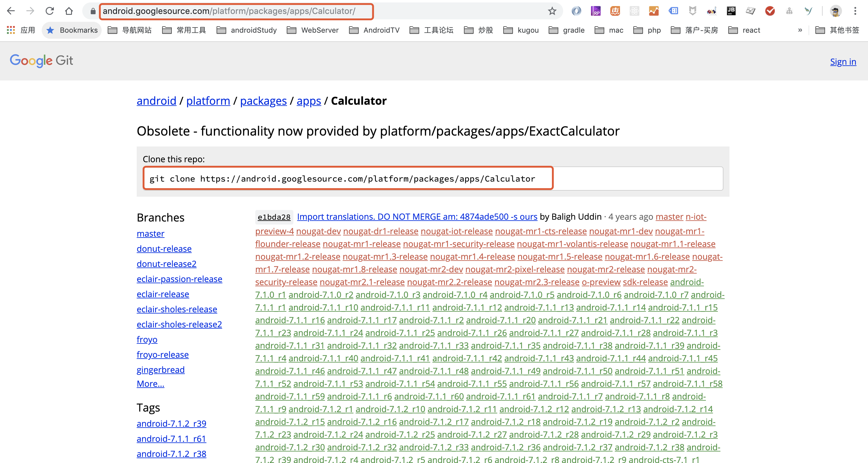Click the browser forward arrow
This screenshot has height=463, width=868.
coord(30,11)
